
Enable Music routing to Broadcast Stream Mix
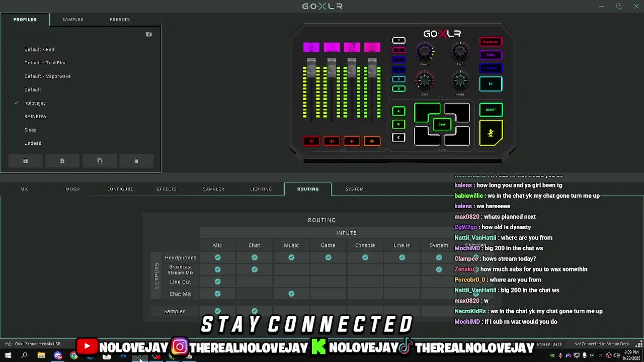pyautogui.click(x=291, y=269)
